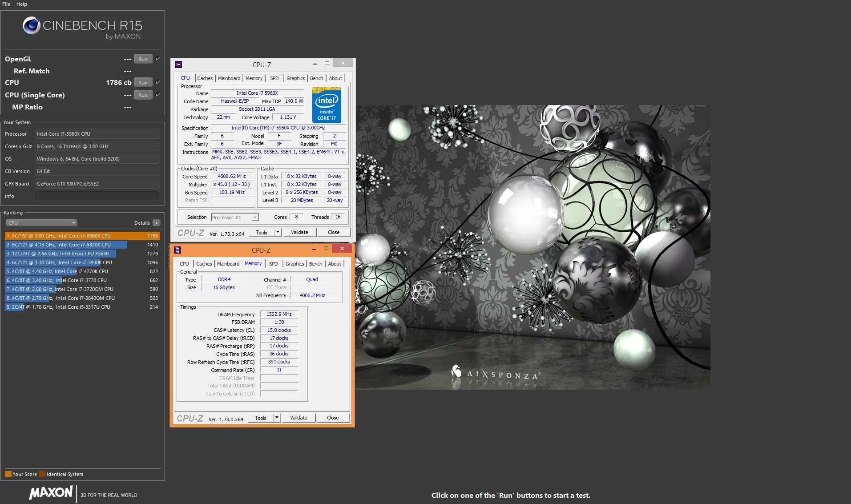851x504 pixels.
Task: Click the Close button in the lower CPU-Z Memory window
Action: [333, 418]
